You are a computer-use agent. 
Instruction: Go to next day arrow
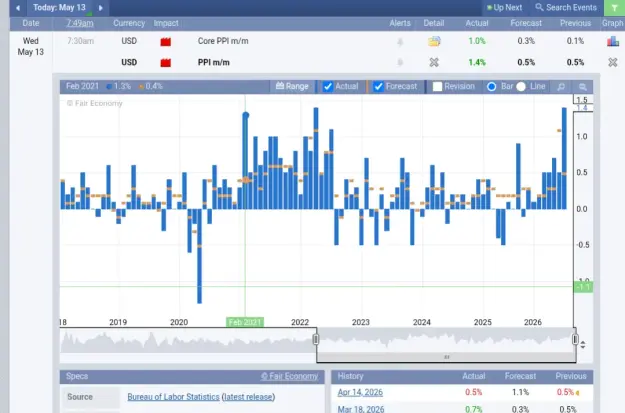pos(101,8)
